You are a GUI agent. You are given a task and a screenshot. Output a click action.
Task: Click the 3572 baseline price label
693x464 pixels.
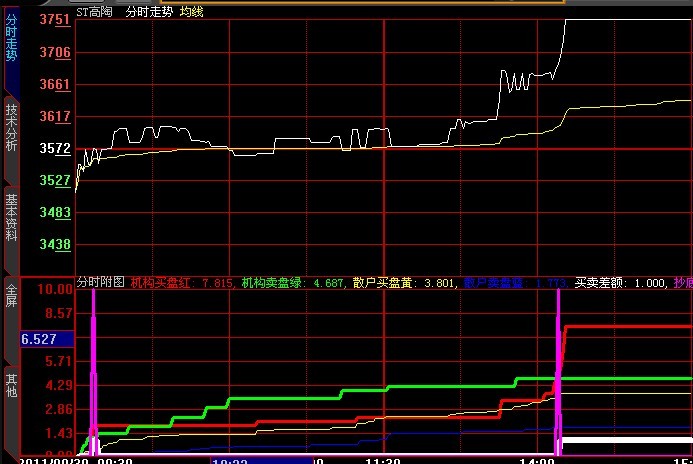coord(55,148)
